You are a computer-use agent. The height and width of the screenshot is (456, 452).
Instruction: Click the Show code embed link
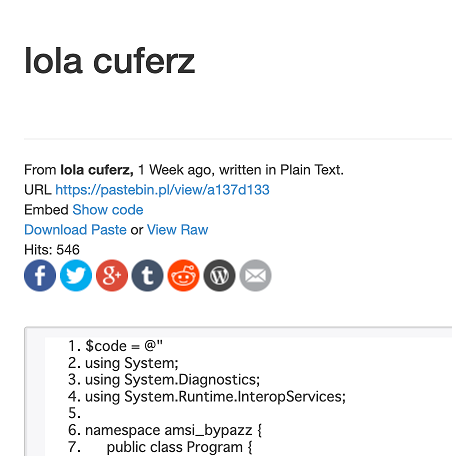pyautogui.click(x=108, y=210)
